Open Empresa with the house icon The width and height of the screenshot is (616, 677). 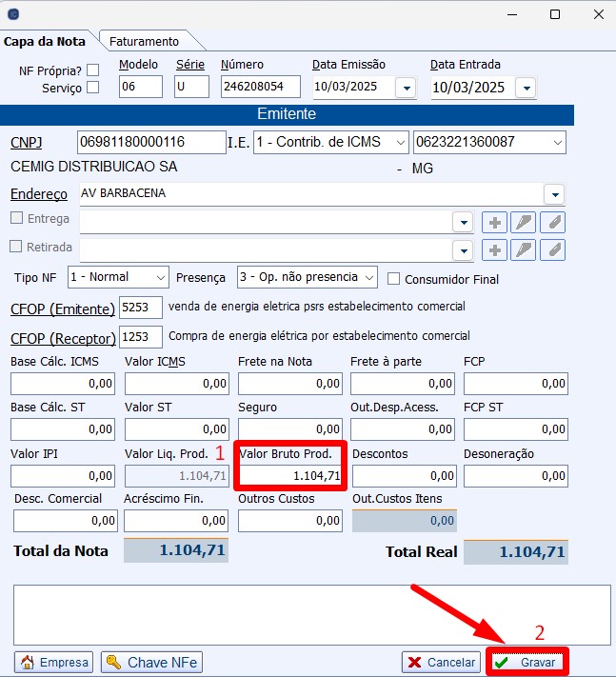pos(54,662)
